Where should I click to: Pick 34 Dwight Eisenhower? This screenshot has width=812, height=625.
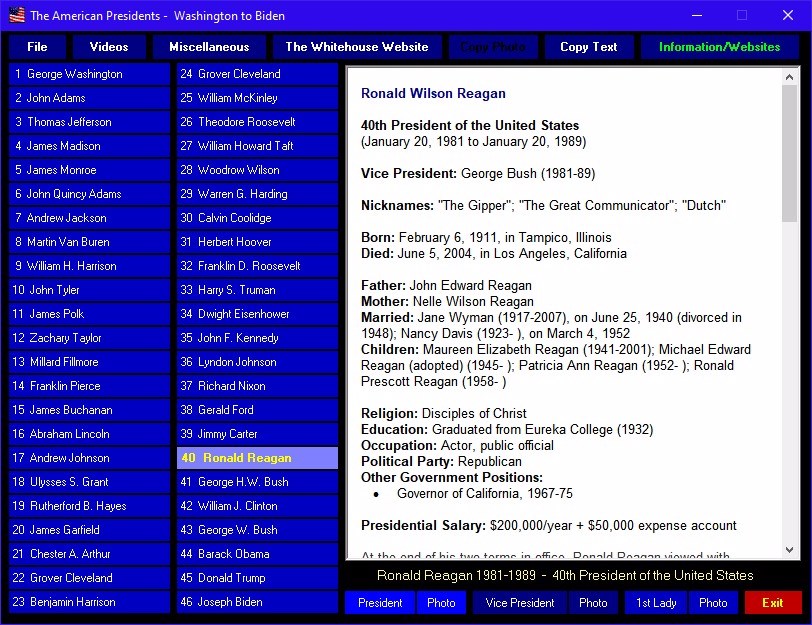point(257,314)
